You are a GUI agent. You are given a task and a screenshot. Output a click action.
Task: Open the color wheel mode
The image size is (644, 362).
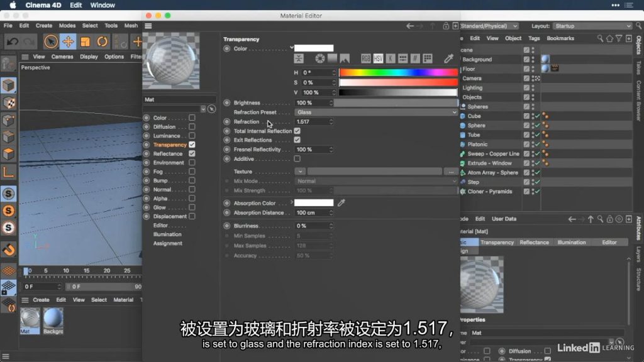point(319,58)
